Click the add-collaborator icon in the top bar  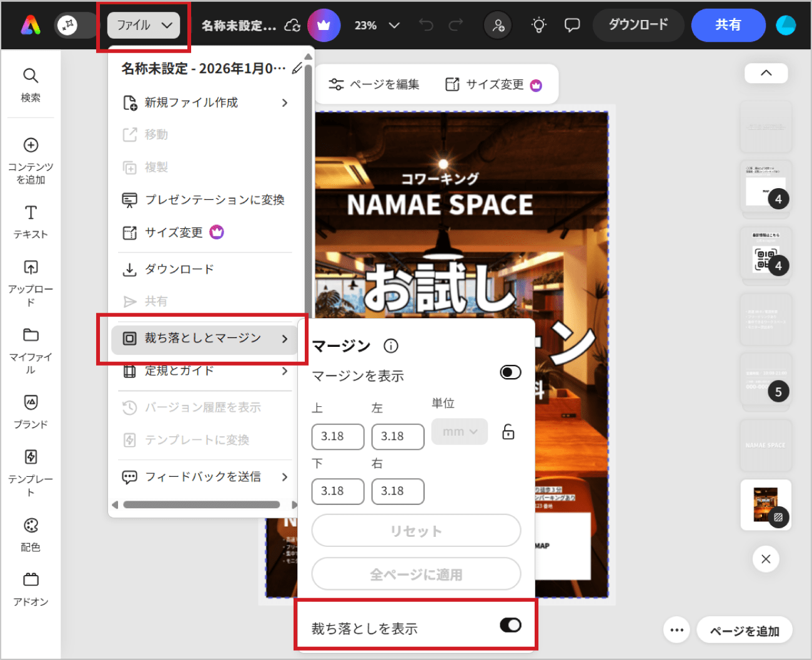pos(498,25)
